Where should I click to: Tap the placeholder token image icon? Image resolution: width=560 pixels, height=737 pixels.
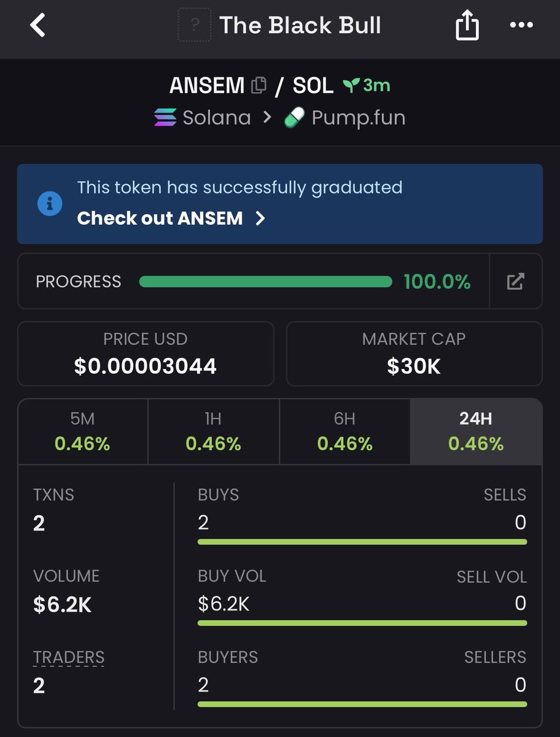(195, 25)
